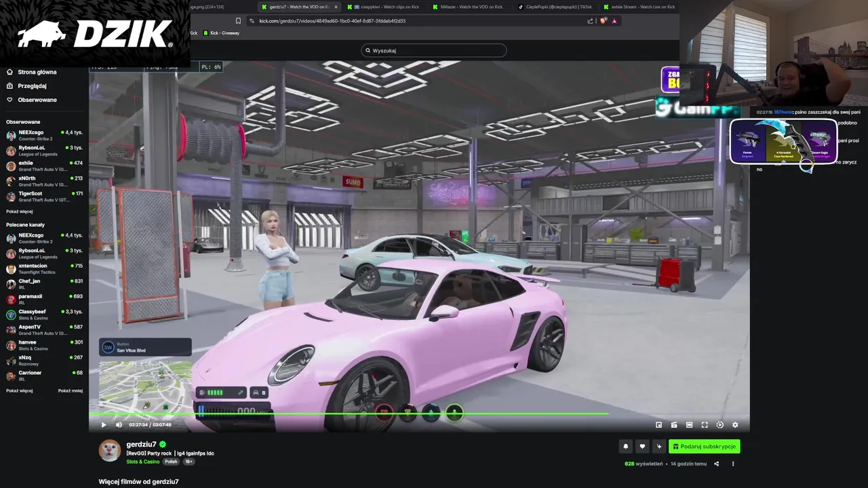The height and width of the screenshot is (488, 868).
Task: Click the Strona główna home icon
Action: pos(9,72)
